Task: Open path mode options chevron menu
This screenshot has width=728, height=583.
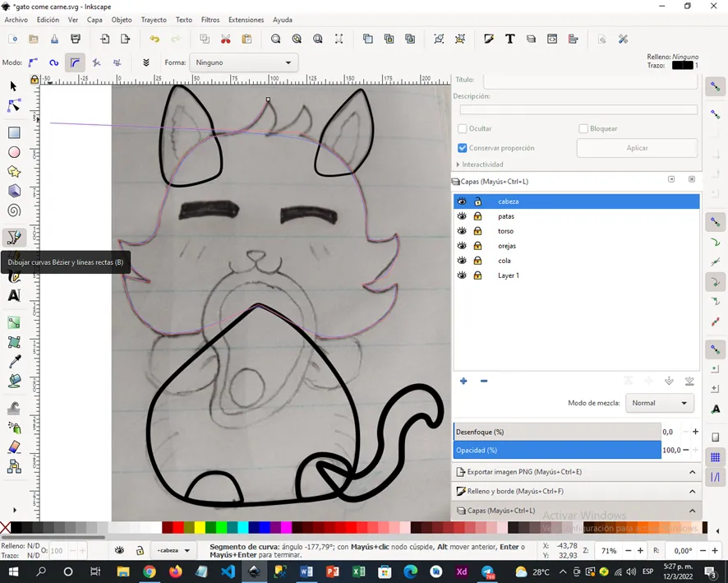Action: click(x=145, y=62)
